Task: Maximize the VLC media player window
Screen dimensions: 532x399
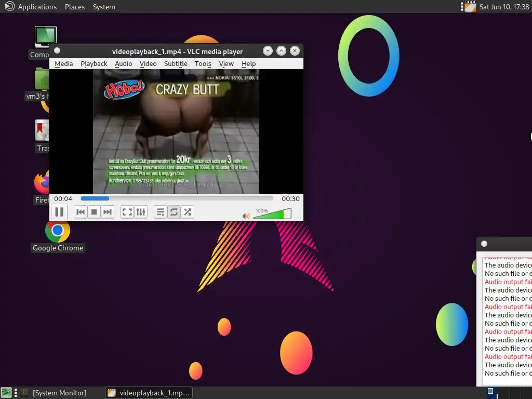Action: tap(281, 51)
